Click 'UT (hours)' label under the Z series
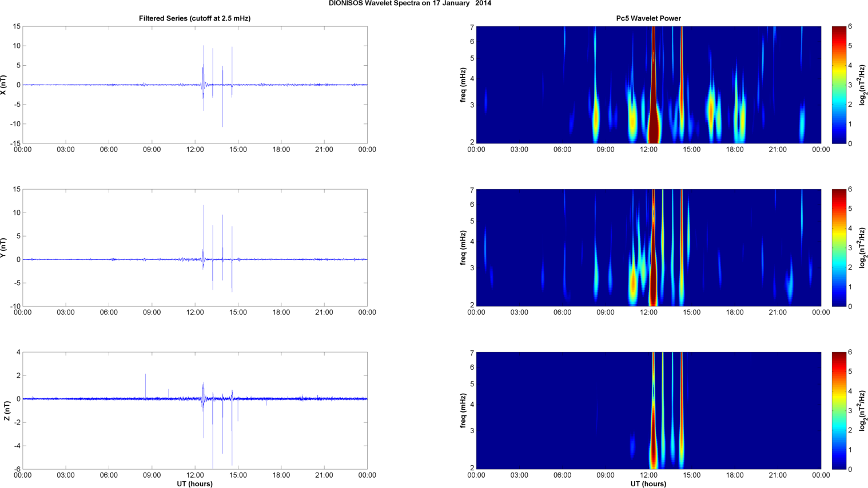Image resolution: width=868 pixels, height=488 pixels. pos(194,483)
